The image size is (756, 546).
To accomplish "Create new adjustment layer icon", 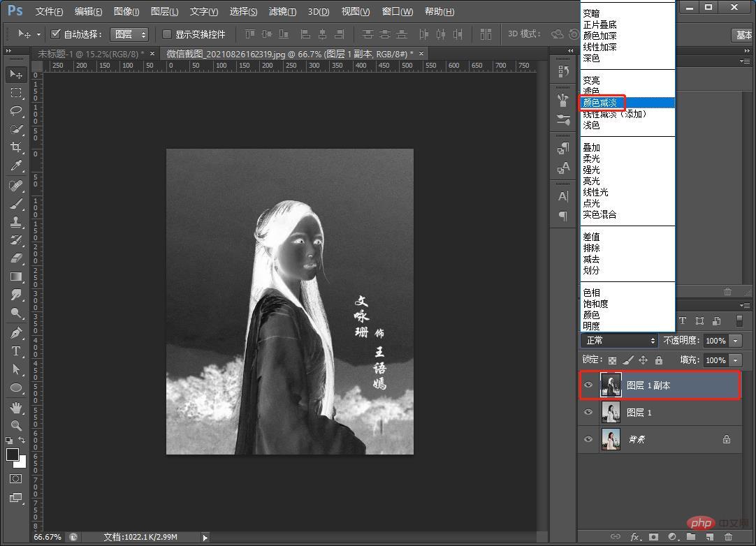I will tap(673, 536).
